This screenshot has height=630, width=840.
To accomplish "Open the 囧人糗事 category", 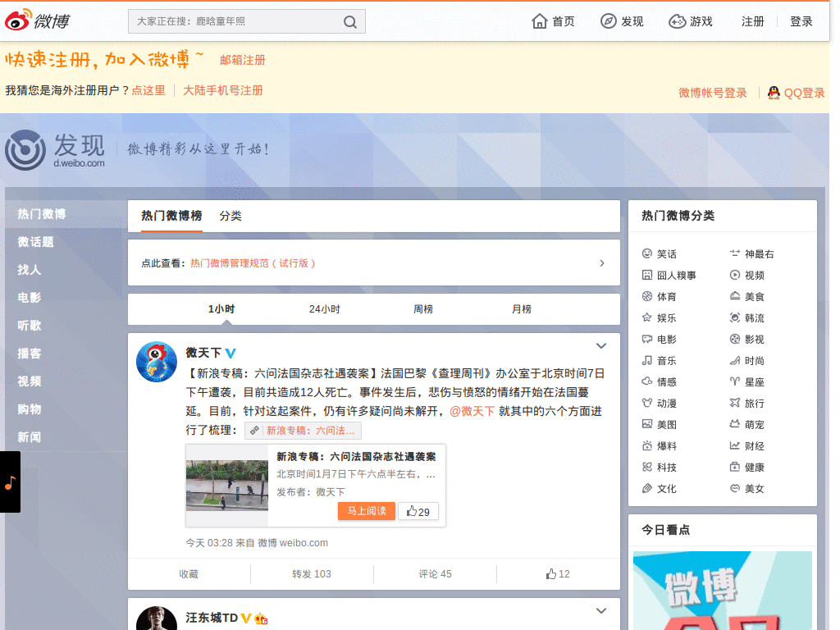I will [669, 276].
